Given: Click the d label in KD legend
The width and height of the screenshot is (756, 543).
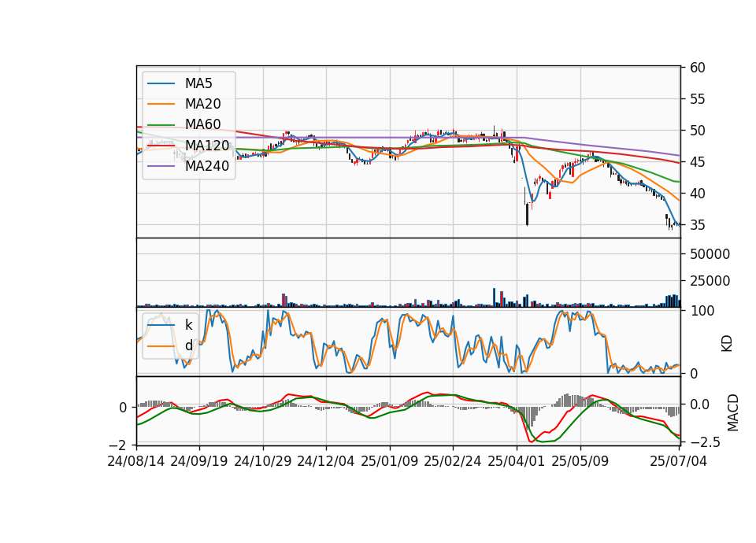Looking at the screenshot, I should (x=188, y=345).
